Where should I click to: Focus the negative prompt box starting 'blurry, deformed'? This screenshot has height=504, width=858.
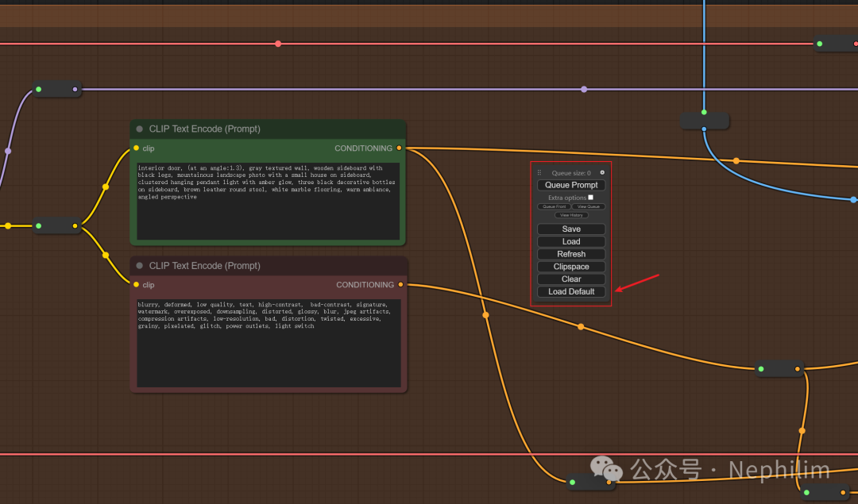[269, 344]
